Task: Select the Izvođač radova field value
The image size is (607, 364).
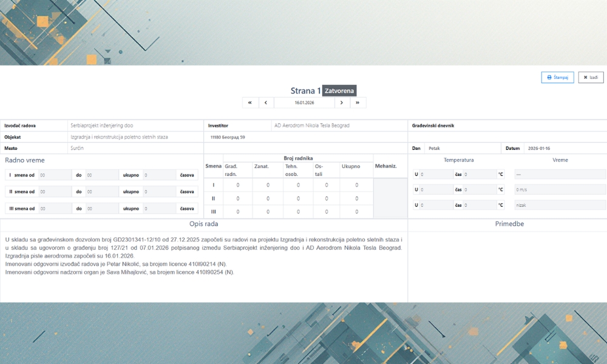Action: pos(135,126)
